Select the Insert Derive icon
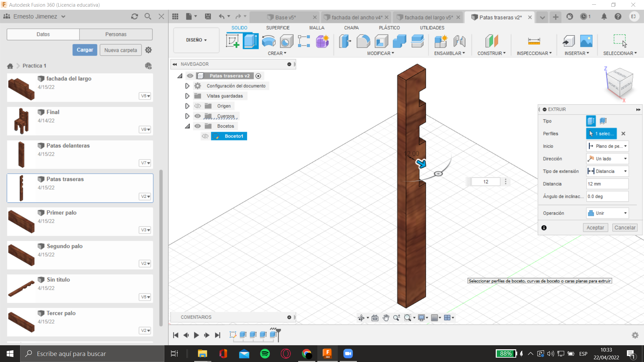This screenshot has height=362, width=644. (x=569, y=41)
